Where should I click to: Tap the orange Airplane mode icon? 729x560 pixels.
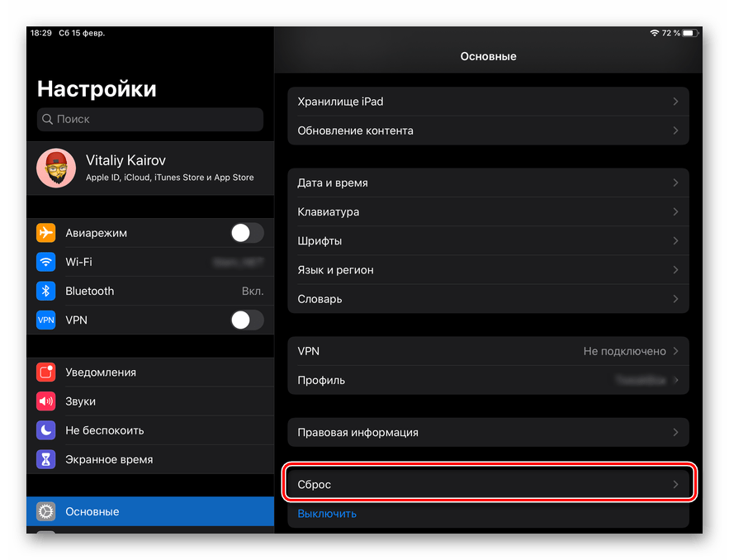46,233
